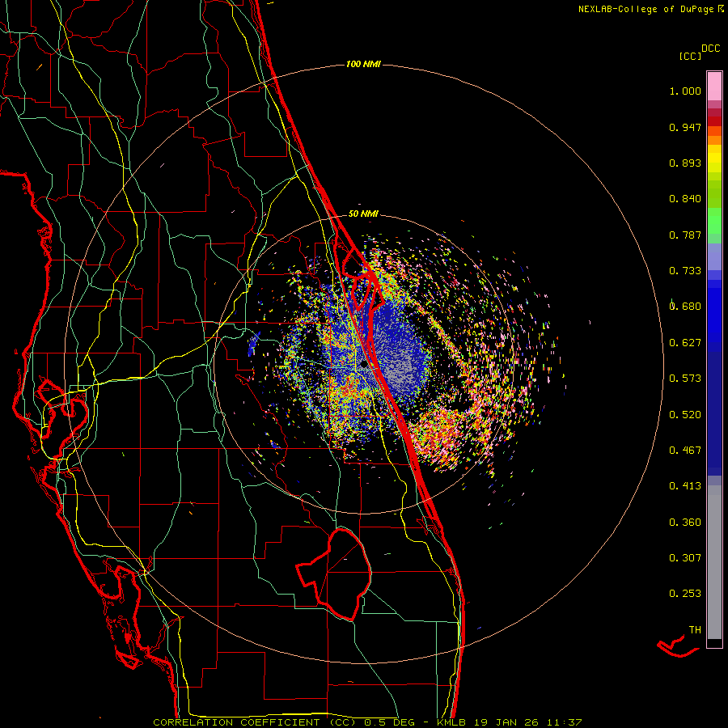The height and width of the screenshot is (728, 728).
Task: Select the 1.000 value on the legend
Action: point(685,91)
